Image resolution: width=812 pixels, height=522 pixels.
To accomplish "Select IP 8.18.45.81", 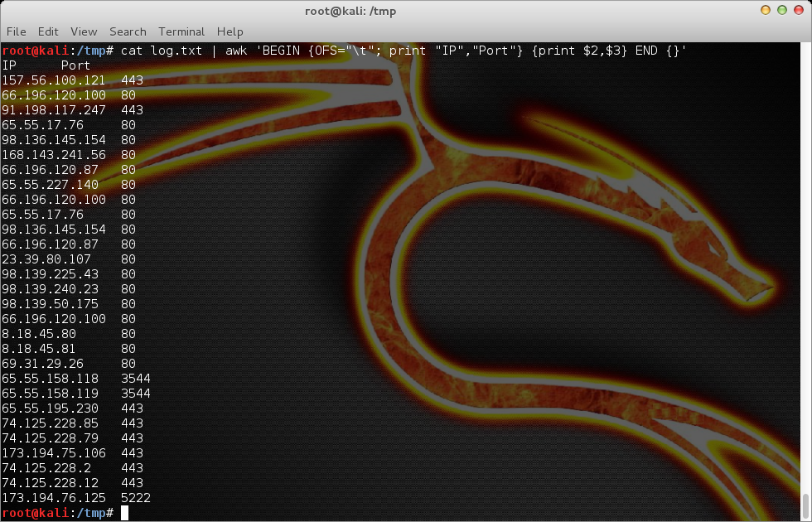I will tap(39, 349).
